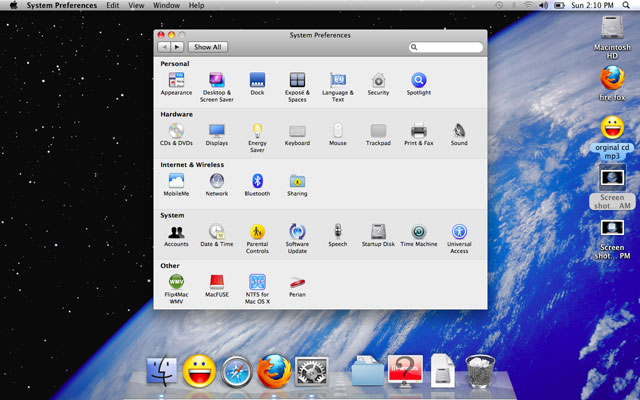Open CDs & DVDs preferences
This screenshot has height=400, width=640.
click(176, 134)
